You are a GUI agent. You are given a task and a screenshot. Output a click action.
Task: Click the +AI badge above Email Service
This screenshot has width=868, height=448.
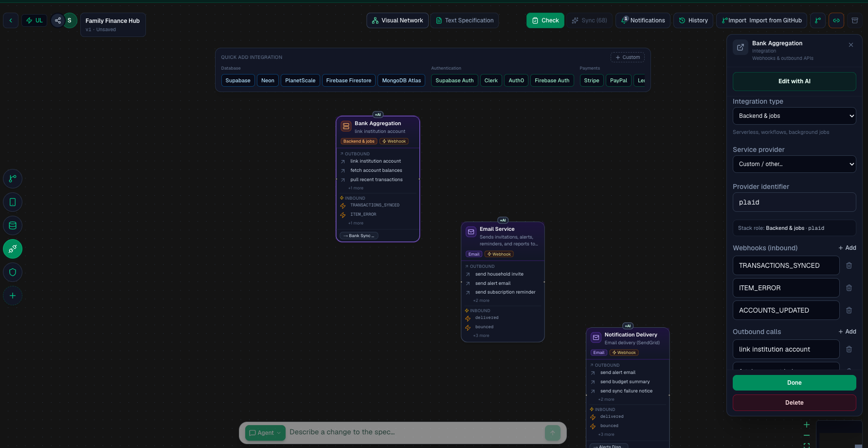503,220
